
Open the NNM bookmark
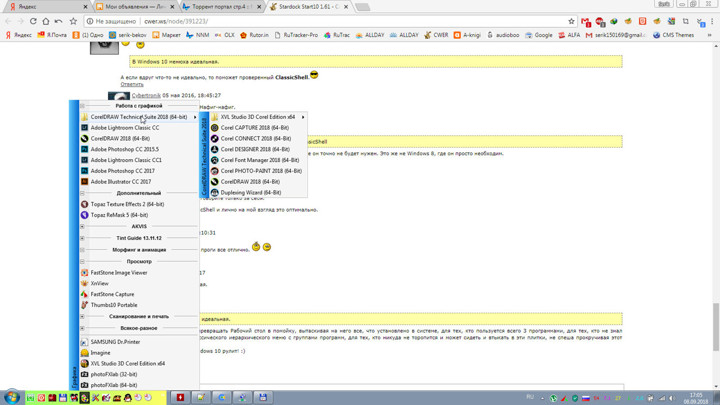(x=197, y=35)
